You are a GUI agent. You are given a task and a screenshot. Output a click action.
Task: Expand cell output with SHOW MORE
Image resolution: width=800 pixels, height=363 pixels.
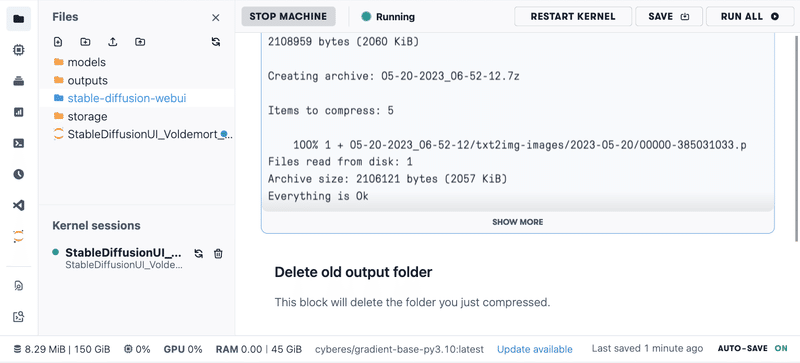pos(517,222)
